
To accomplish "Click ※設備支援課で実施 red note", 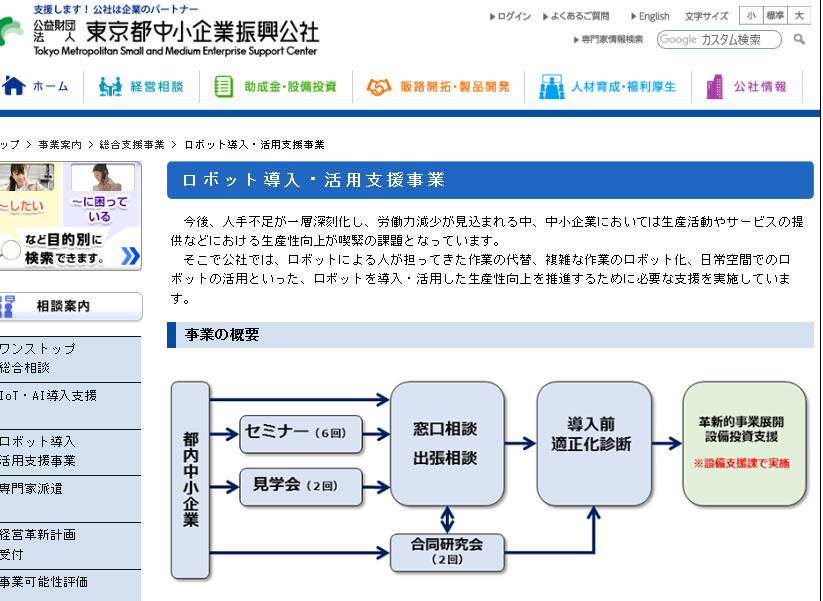I will [741, 463].
